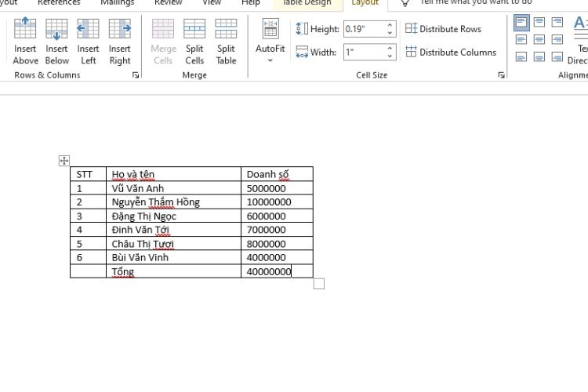Switch to the View tab
This screenshot has height=392, width=588.
(x=212, y=2)
